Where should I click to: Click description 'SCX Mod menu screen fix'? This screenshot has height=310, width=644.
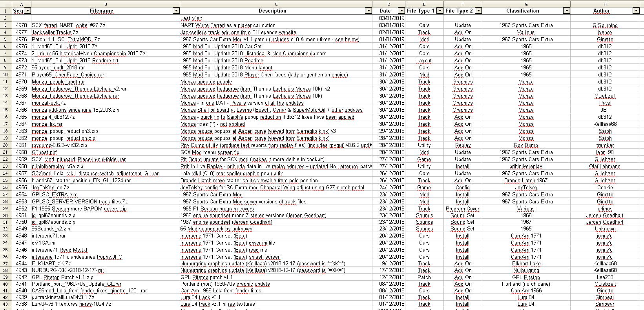point(210,152)
